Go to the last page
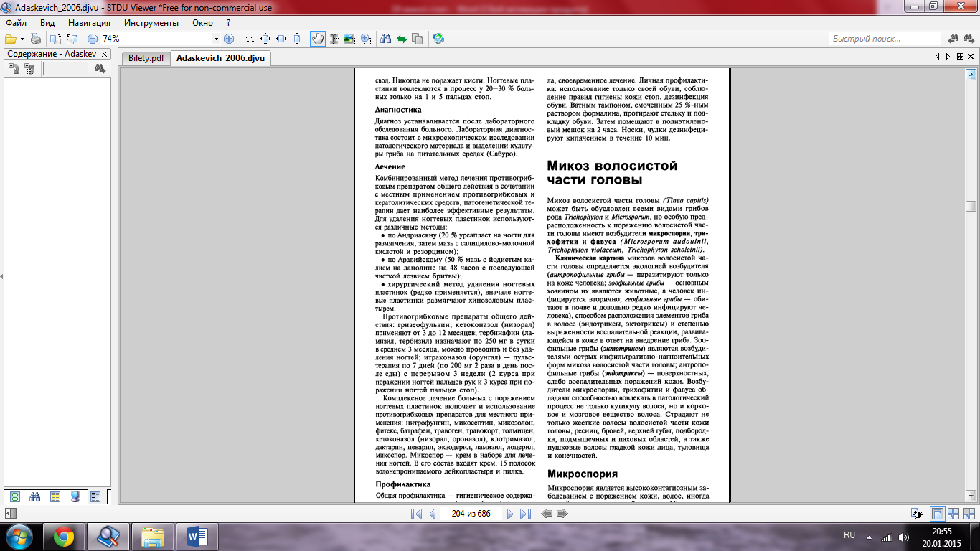 pyautogui.click(x=526, y=514)
